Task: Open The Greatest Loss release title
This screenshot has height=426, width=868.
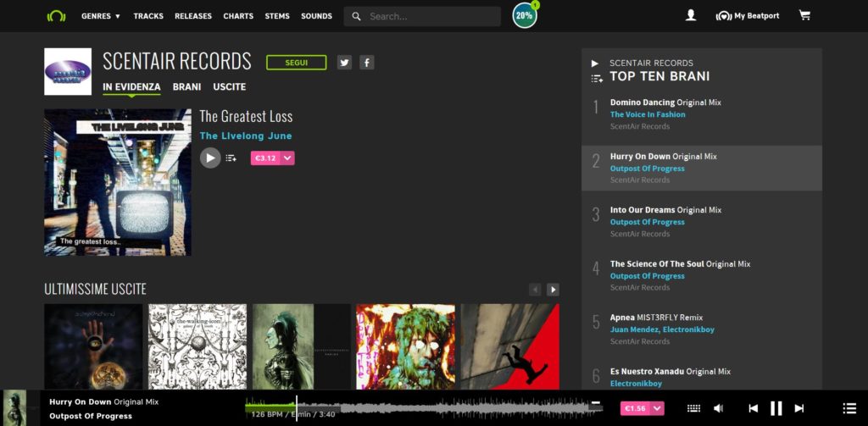Action: click(246, 116)
